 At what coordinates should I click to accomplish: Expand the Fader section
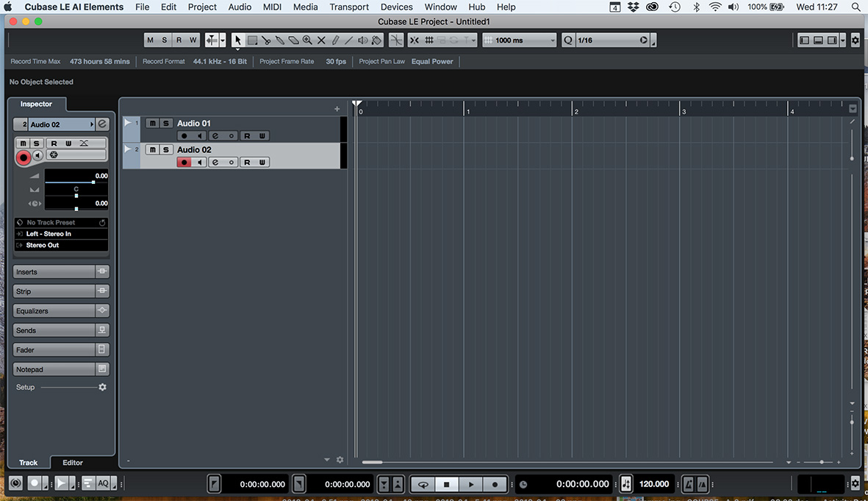coord(54,349)
